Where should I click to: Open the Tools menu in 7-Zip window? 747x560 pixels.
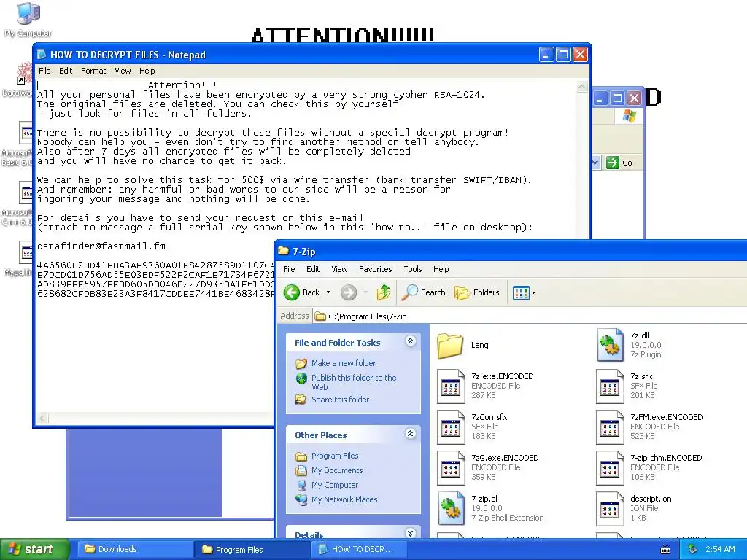(413, 269)
